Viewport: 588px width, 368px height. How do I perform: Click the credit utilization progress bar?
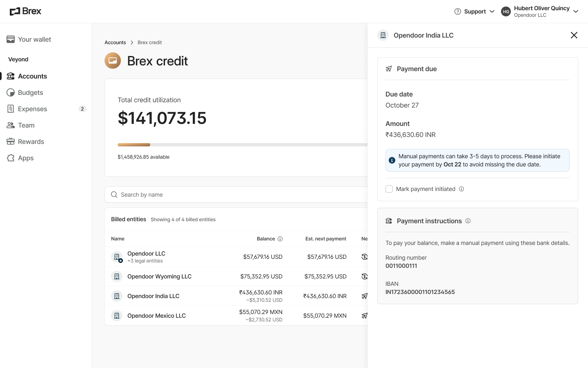coord(243,145)
